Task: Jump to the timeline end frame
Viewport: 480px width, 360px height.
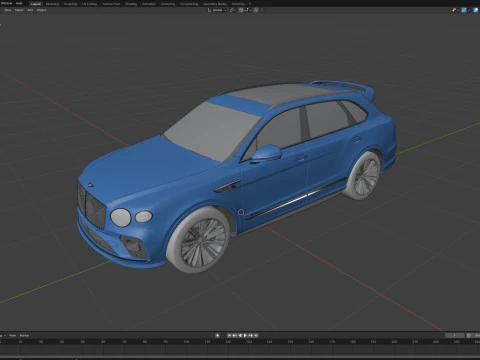Action: [x=256, y=335]
